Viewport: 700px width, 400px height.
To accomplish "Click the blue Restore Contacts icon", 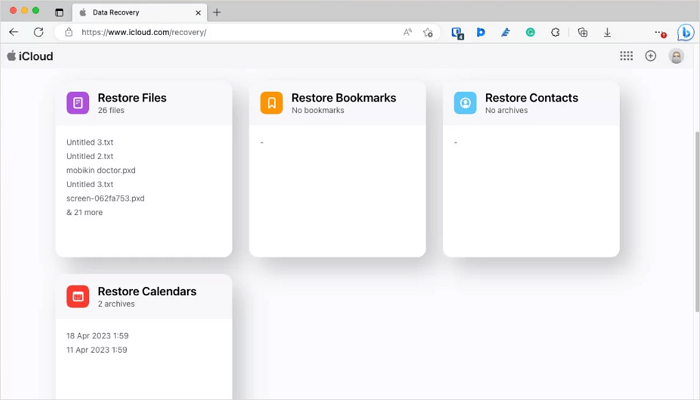I will (x=465, y=103).
